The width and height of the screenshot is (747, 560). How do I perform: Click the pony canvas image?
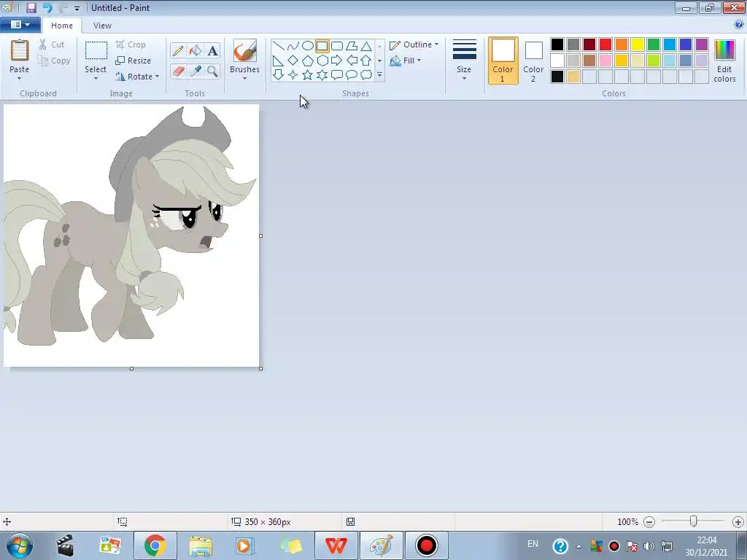point(131,236)
